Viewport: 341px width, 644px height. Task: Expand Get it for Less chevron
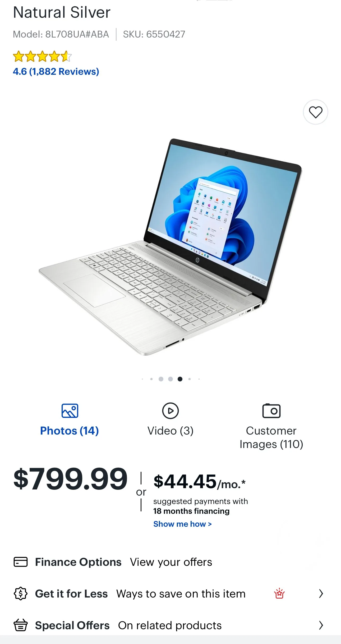coord(321,594)
